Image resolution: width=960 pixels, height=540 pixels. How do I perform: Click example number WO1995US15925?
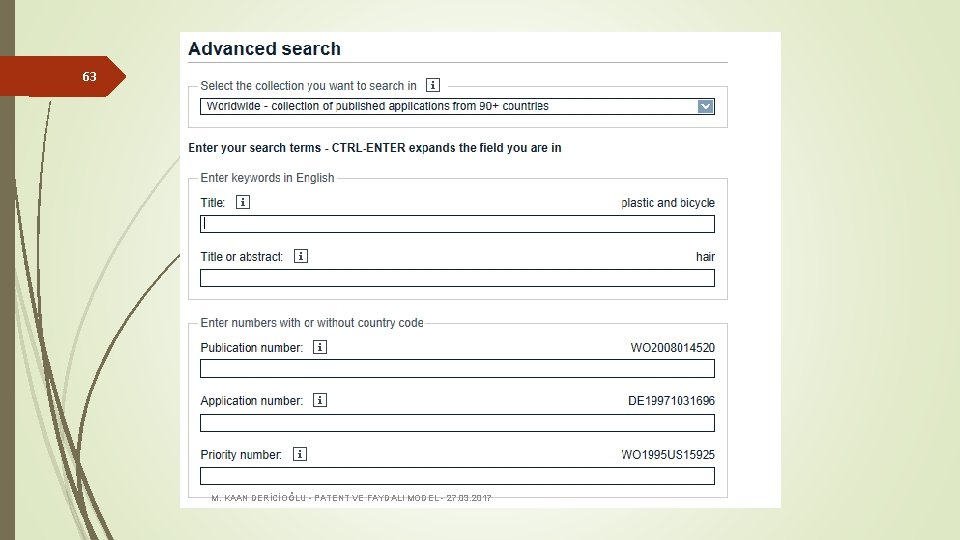(668, 455)
